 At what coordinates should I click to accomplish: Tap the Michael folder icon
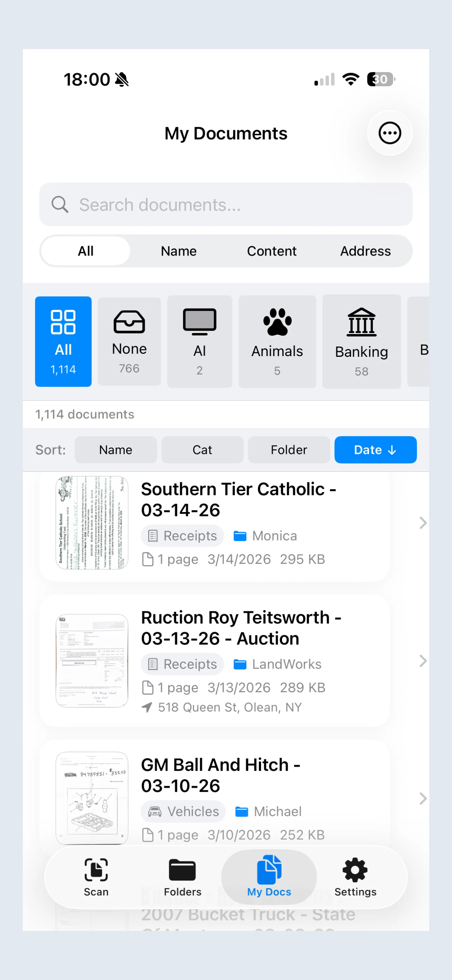point(242,811)
